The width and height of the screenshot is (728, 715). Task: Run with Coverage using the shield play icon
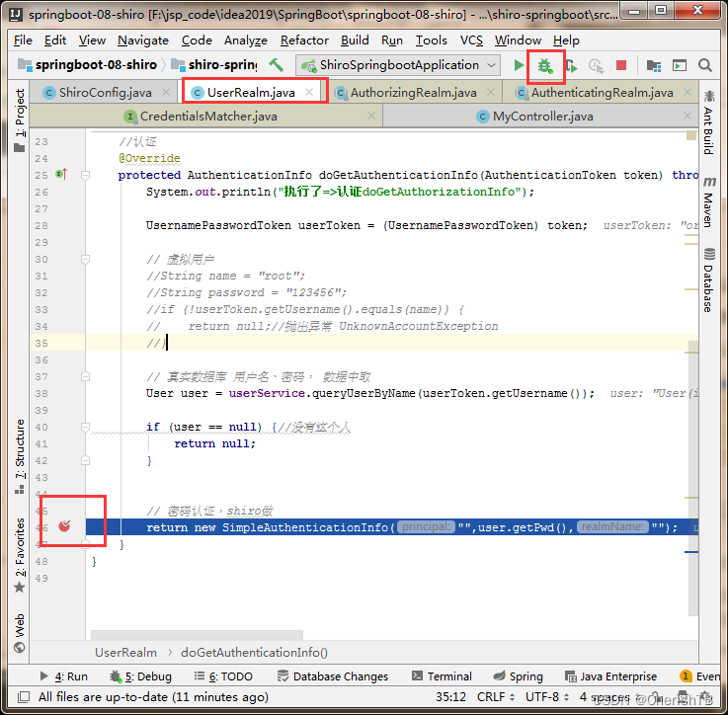(x=572, y=66)
